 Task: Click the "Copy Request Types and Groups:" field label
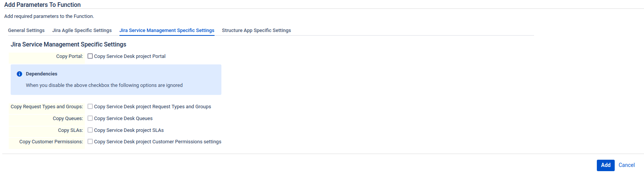[x=47, y=107]
